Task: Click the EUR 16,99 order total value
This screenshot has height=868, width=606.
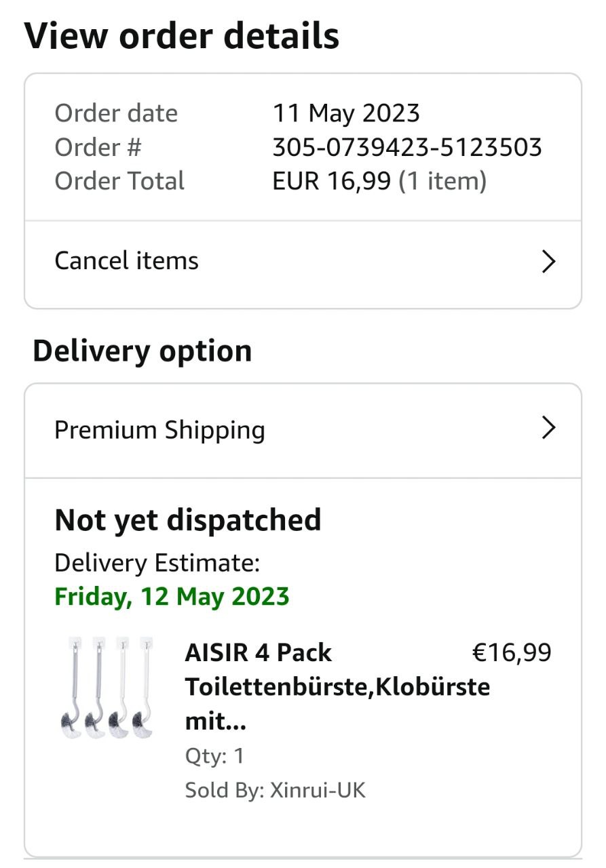Action: [x=331, y=181]
